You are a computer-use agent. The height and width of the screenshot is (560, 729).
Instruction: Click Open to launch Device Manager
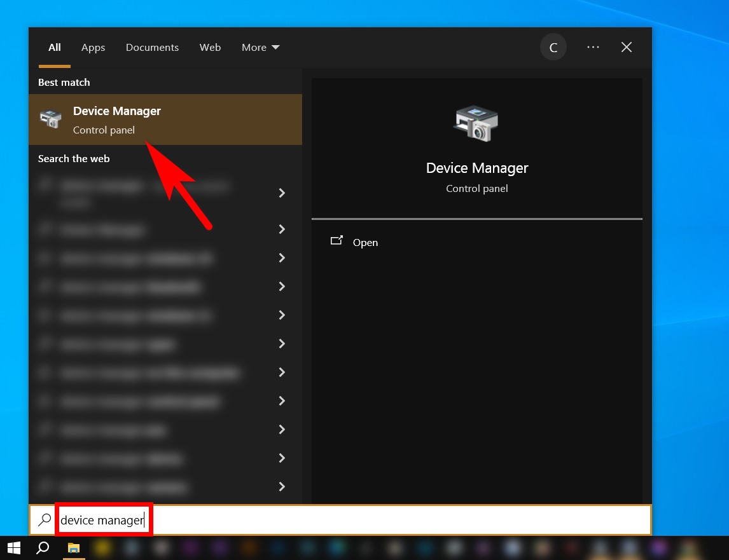pyautogui.click(x=365, y=242)
